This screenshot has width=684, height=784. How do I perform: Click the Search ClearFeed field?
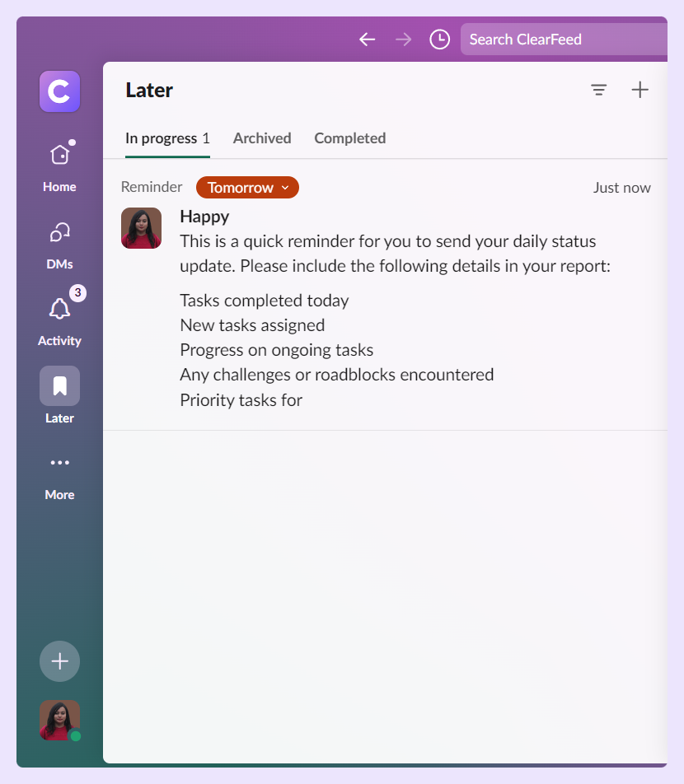click(x=564, y=40)
